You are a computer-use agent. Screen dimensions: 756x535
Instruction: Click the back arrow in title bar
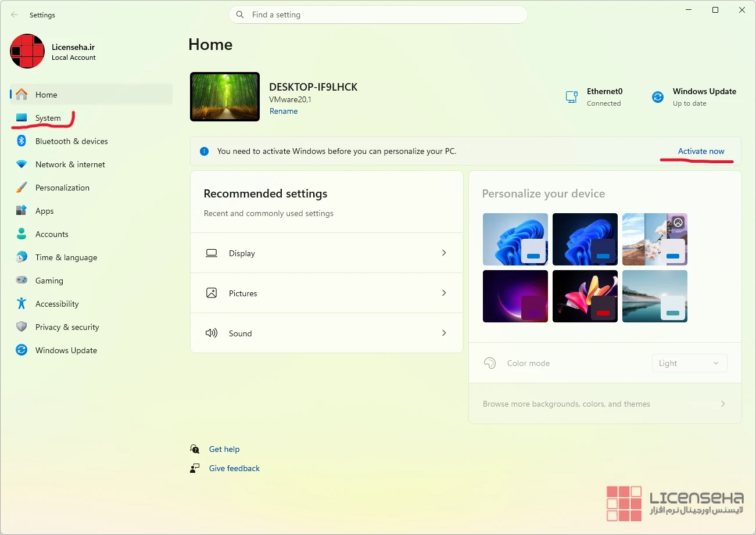point(15,15)
